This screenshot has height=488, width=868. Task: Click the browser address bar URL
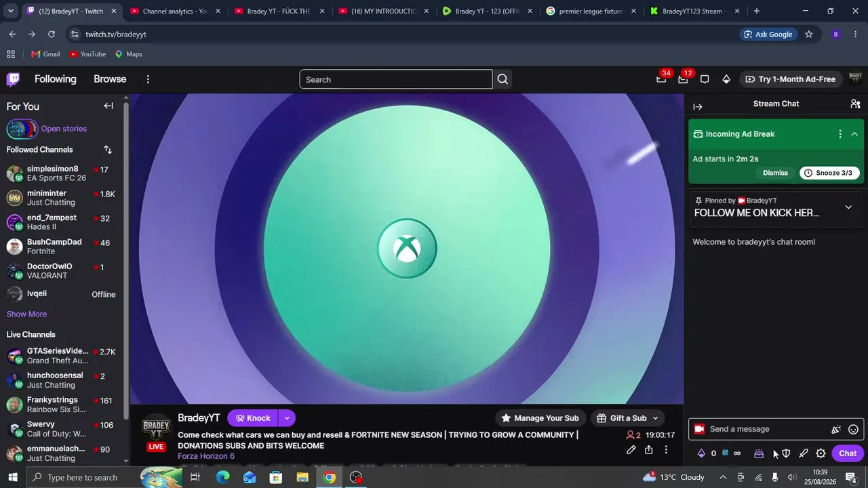tap(116, 35)
